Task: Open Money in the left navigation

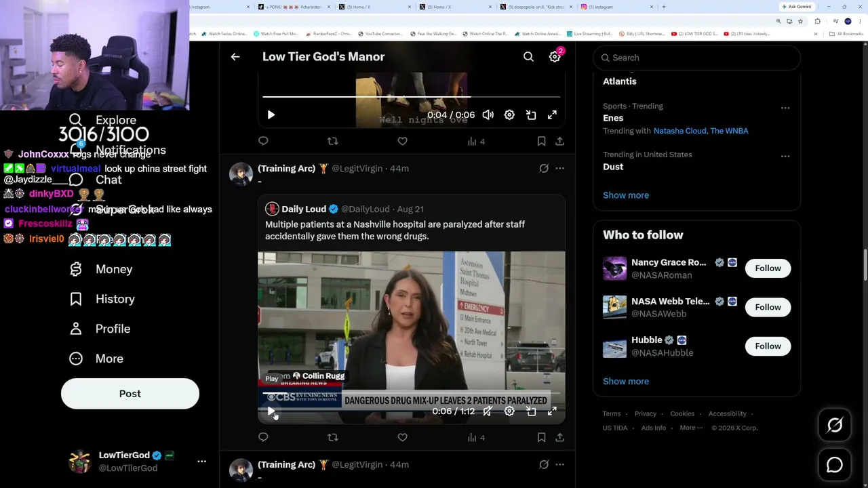Action: click(x=101, y=269)
